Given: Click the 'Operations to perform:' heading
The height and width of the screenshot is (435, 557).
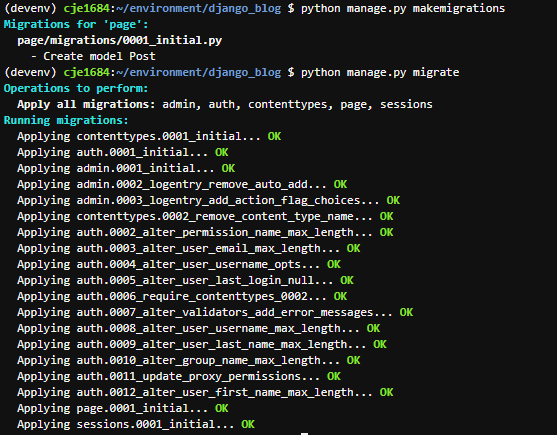Looking at the screenshot, I should 76,88.
